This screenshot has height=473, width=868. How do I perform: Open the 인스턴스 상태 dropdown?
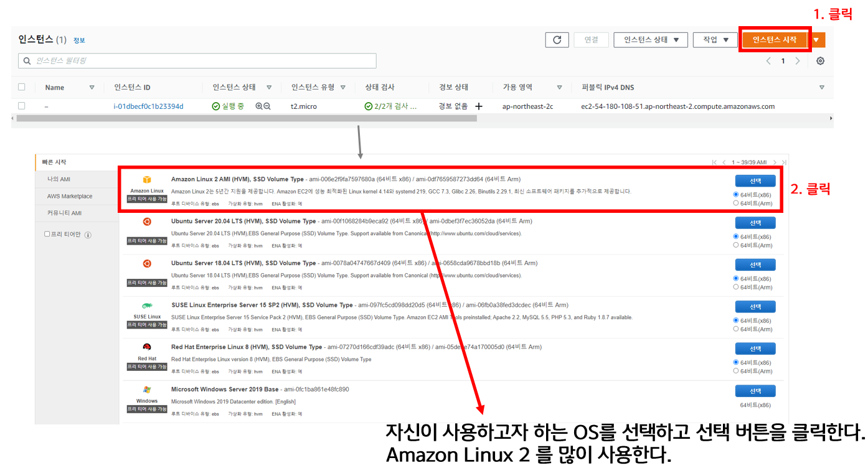[x=651, y=40]
